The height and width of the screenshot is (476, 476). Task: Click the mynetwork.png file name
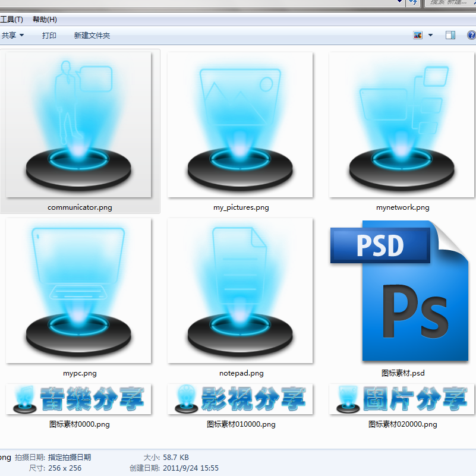403,207
